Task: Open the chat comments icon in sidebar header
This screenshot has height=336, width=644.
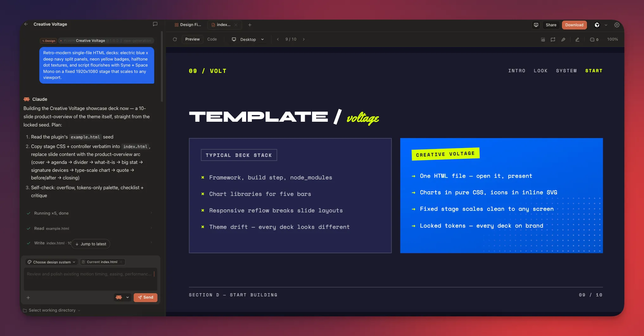Action: (x=155, y=24)
